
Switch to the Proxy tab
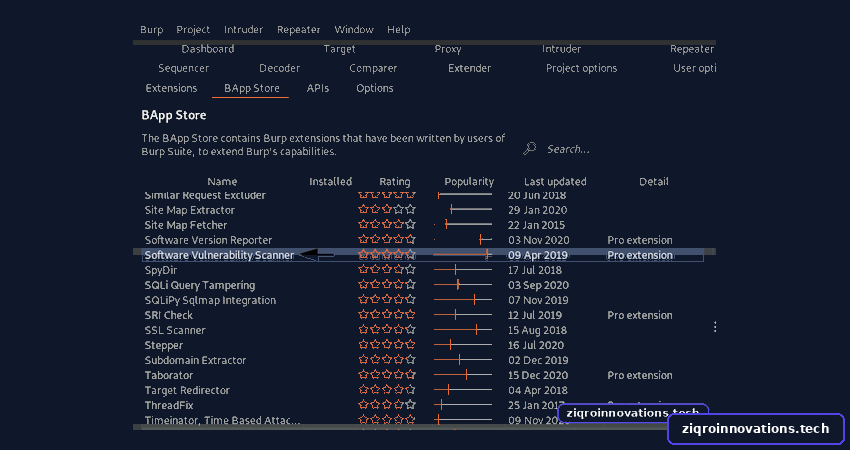tap(448, 49)
